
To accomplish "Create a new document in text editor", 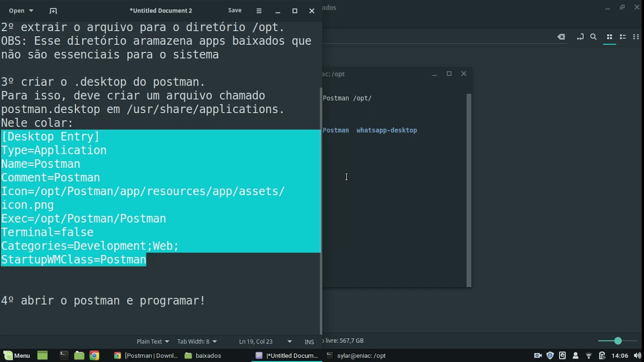I will point(53,11).
